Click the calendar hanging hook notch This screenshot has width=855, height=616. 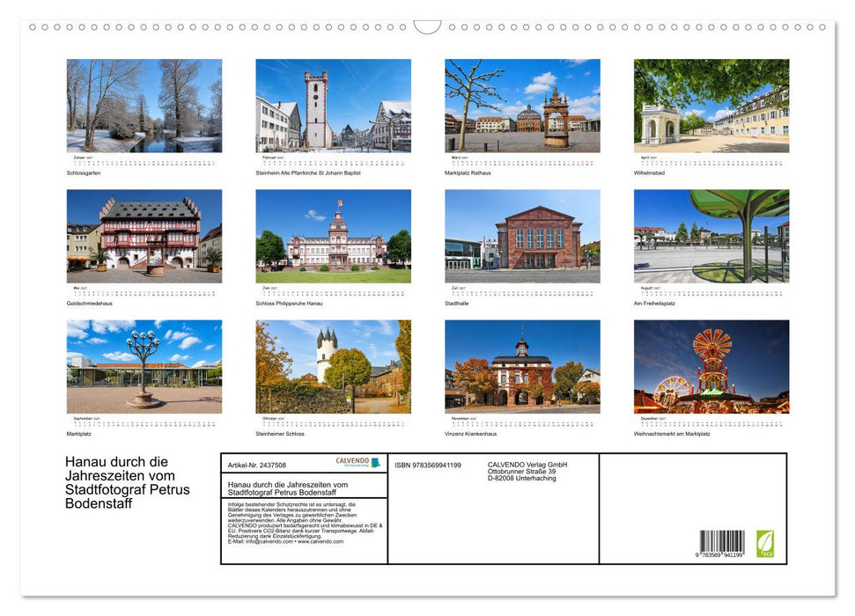tap(428, 26)
